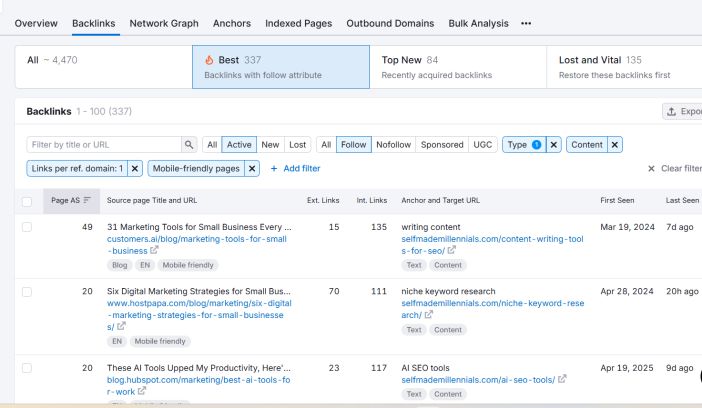Remove the Content filter with its X
Screen dimensions: 702x408
[x=615, y=145]
